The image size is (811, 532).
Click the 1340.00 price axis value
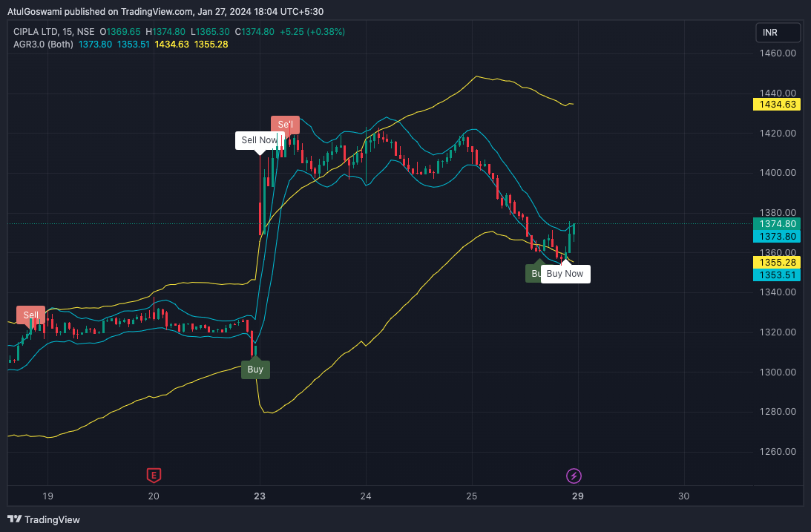click(778, 292)
